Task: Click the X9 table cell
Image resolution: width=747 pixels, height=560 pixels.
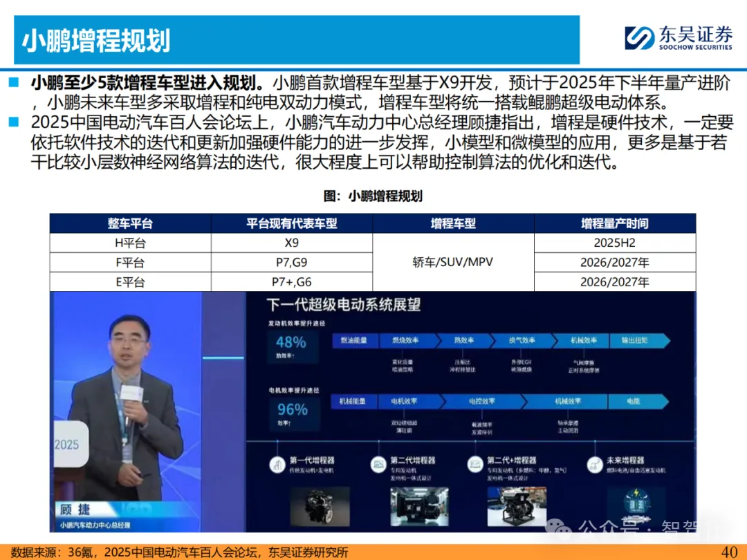Action: pos(292,243)
